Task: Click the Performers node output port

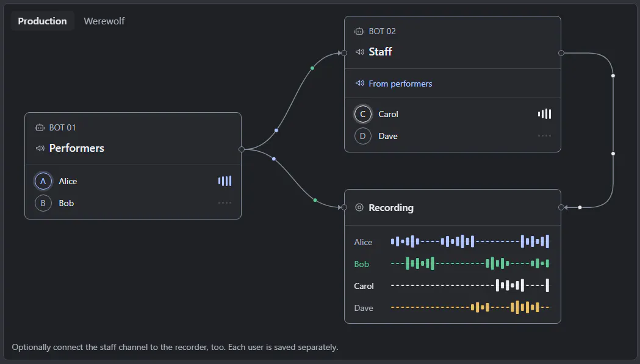Action: [x=242, y=149]
